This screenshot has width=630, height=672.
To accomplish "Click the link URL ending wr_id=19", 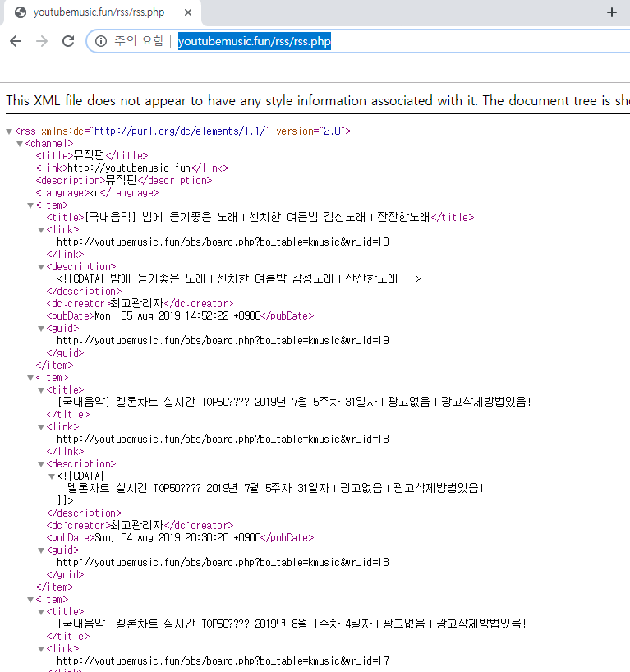I will click(x=223, y=242).
